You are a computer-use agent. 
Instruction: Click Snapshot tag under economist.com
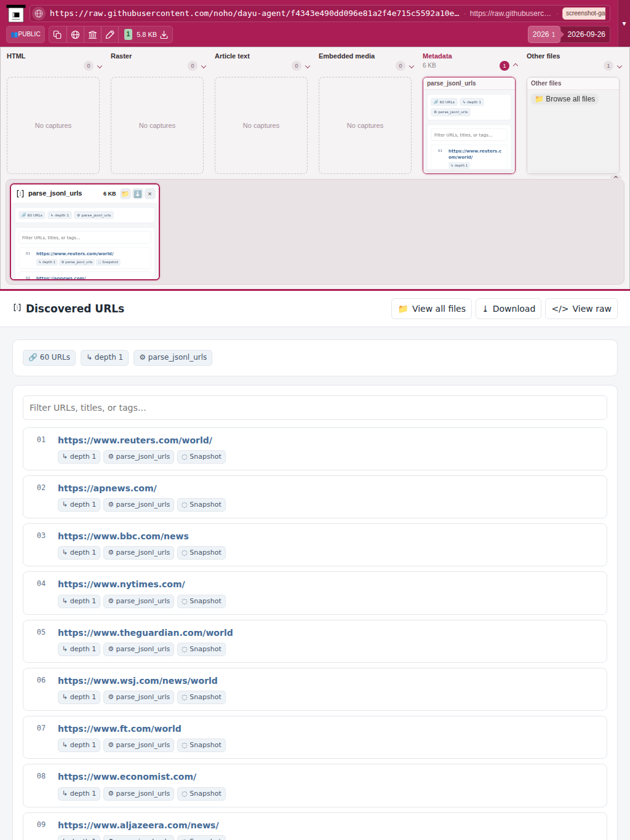pos(201,794)
